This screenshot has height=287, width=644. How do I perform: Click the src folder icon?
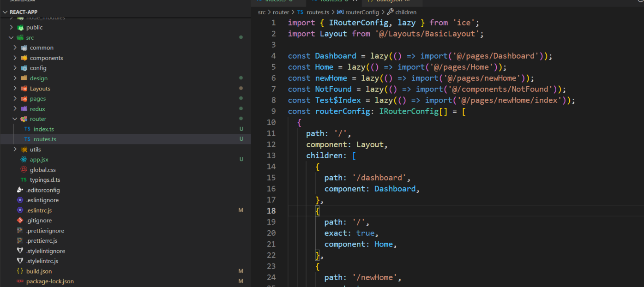pos(20,38)
